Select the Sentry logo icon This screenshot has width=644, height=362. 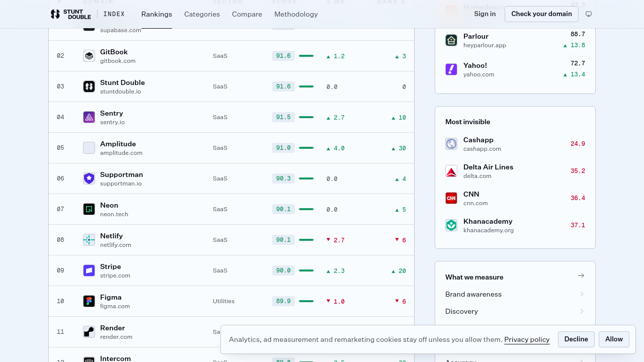point(89,117)
